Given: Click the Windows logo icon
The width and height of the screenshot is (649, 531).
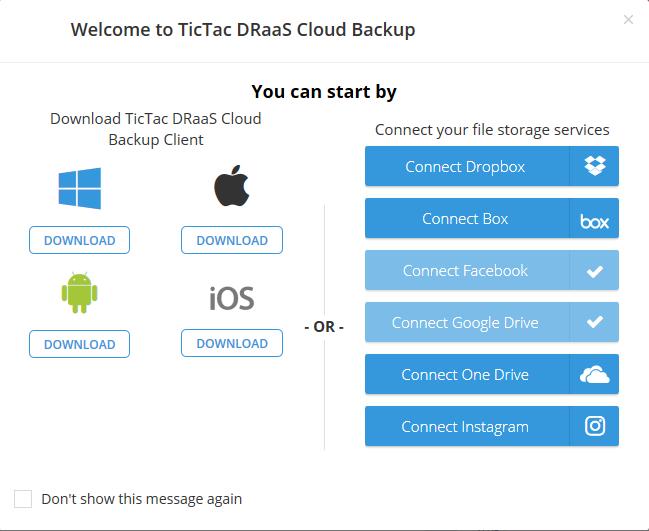Looking at the screenshot, I should 79,188.
